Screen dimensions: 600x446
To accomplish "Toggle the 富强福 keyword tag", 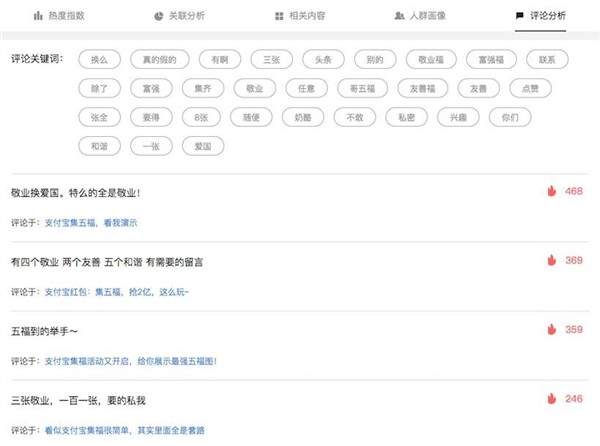I will point(490,59).
